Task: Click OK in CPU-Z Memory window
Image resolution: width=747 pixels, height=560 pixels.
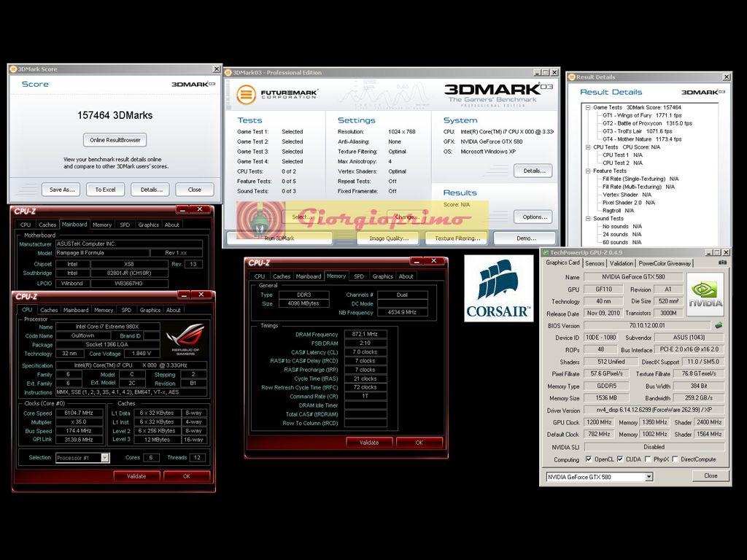Action: click(x=419, y=443)
